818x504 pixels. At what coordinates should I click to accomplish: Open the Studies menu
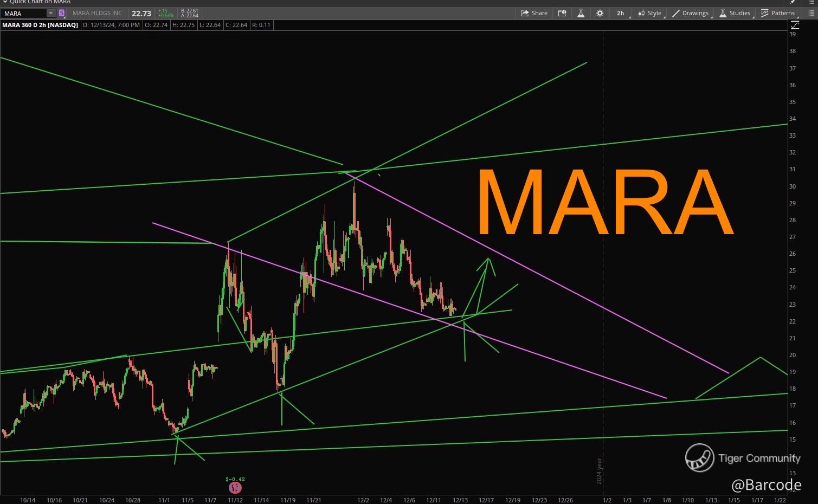click(735, 13)
